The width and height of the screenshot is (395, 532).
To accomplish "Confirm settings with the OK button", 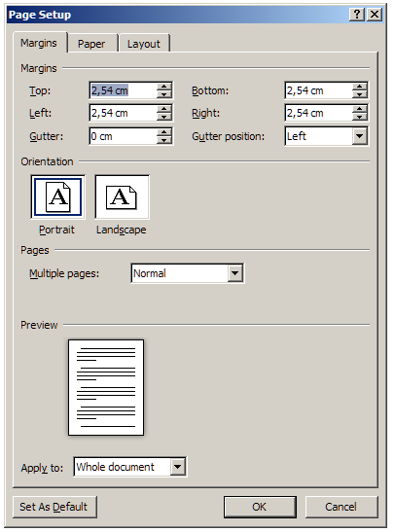I will 260,507.
